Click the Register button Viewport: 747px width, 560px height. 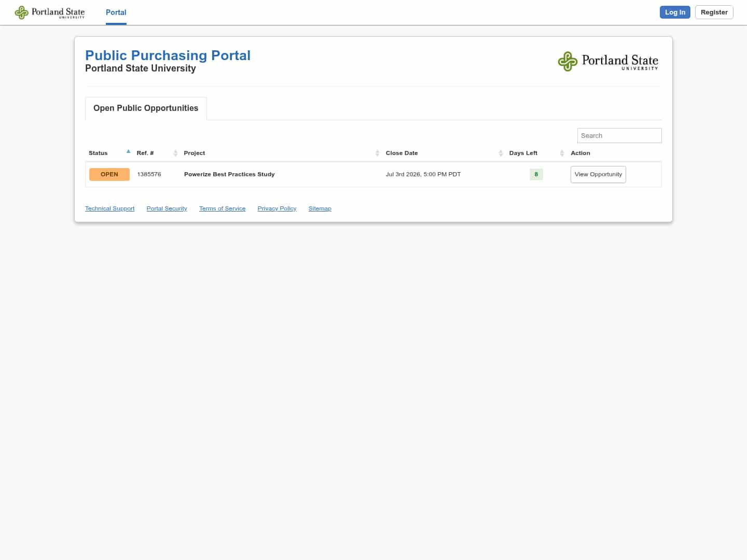(714, 12)
